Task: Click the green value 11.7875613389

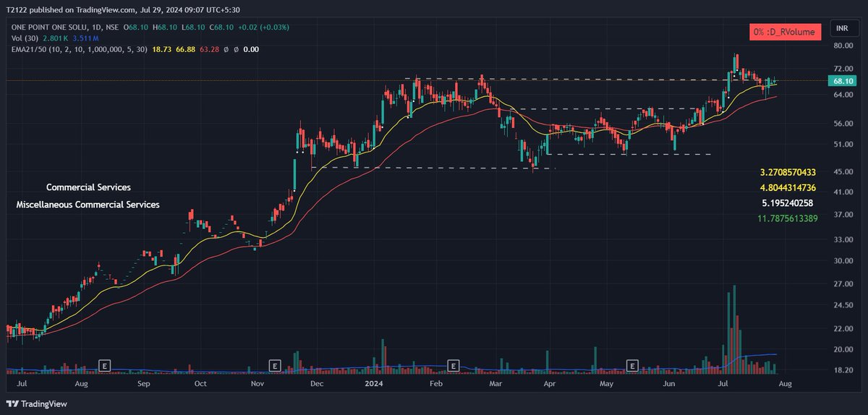Action: [x=788, y=218]
